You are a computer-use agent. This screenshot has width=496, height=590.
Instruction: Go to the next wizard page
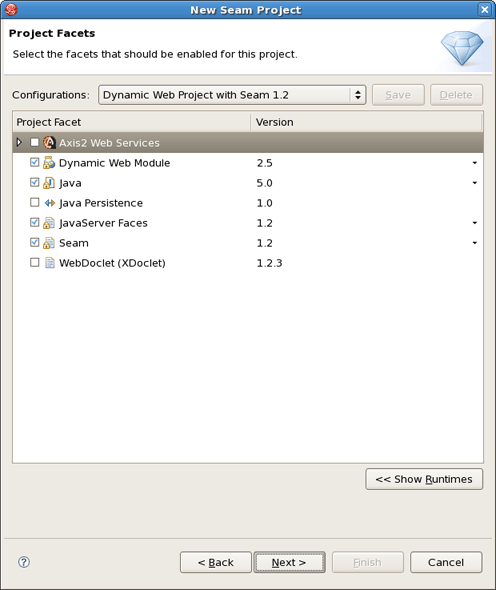(x=289, y=562)
